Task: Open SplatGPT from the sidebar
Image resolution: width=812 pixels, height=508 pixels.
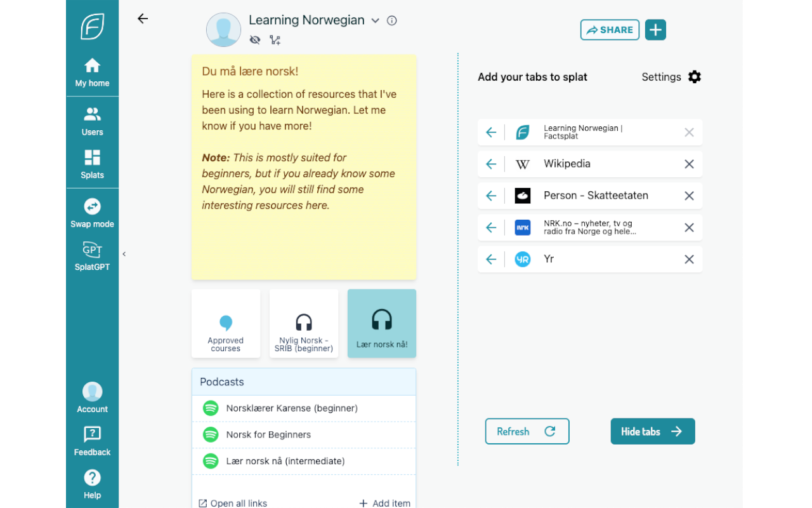Action: 92,254
